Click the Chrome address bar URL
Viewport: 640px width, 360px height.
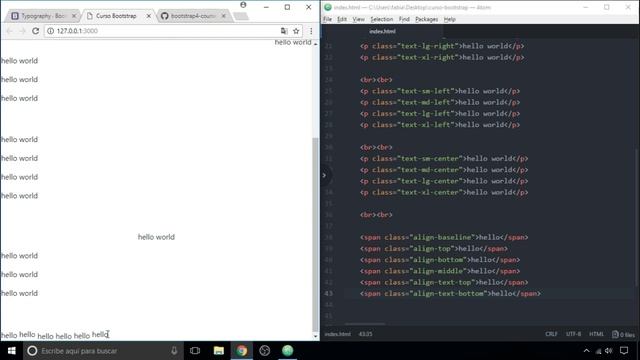(x=77, y=31)
